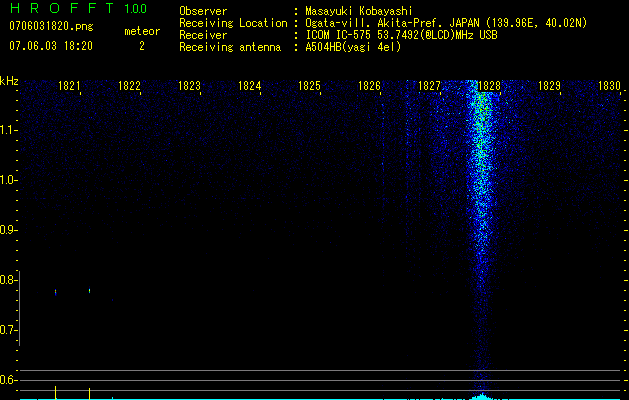Click the meteor count label
The height and width of the screenshot is (400, 629).
click(x=142, y=31)
